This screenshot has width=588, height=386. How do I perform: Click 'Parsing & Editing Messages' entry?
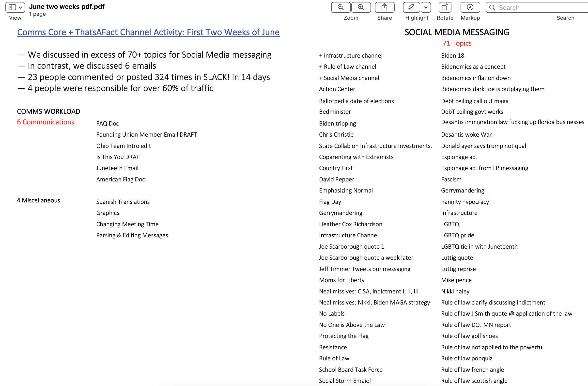pyautogui.click(x=132, y=235)
